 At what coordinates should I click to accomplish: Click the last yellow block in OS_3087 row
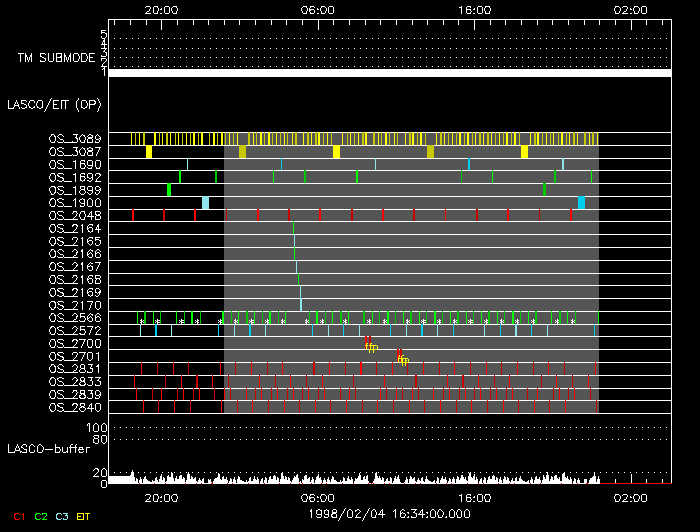click(524, 152)
